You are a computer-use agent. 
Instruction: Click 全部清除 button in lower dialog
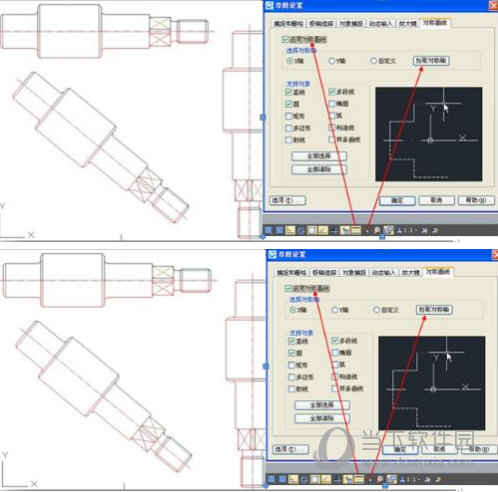322,418
